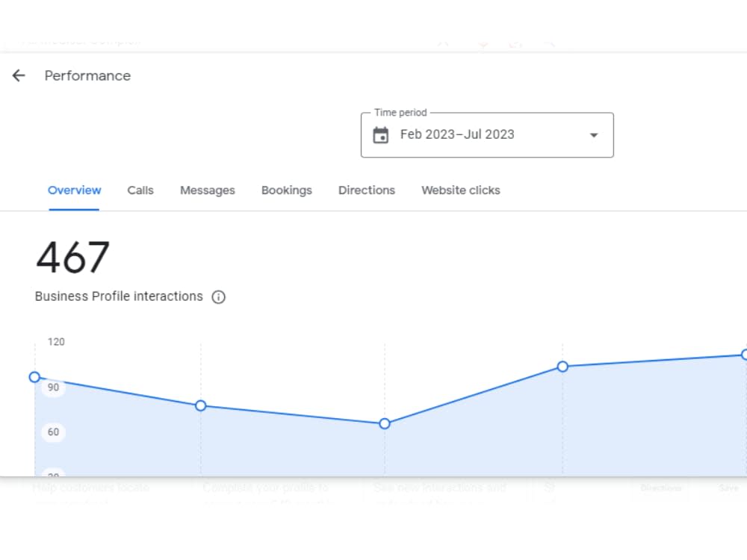The image size is (747, 560).
Task: Select the first data point on the chart
Action: (x=34, y=377)
